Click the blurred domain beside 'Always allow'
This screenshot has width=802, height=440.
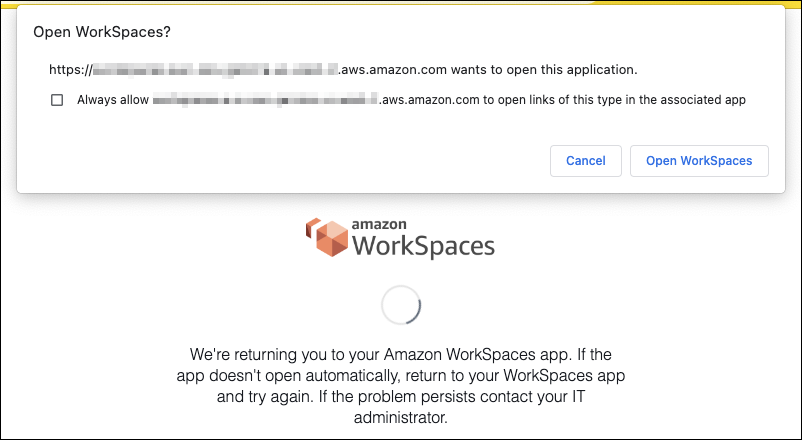[264, 100]
